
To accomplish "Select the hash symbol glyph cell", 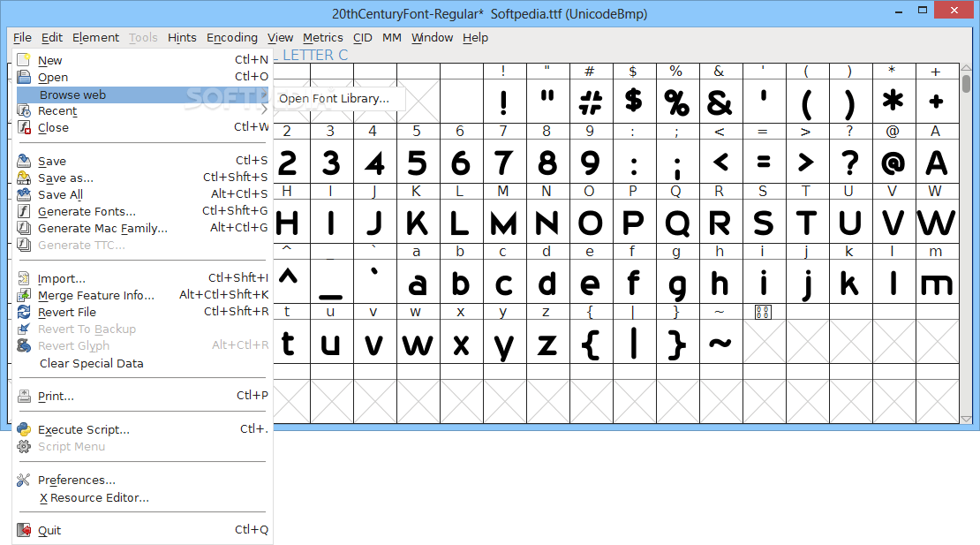I will coord(591,101).
